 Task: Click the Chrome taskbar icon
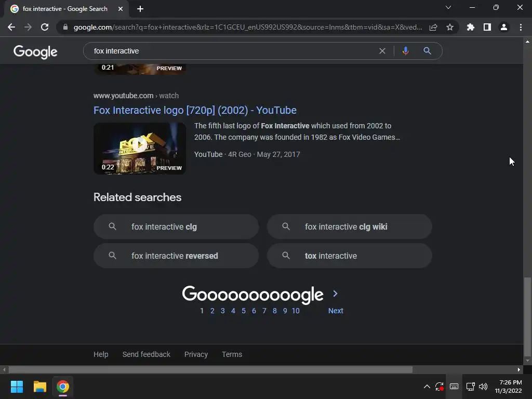(x=63, y=387)
